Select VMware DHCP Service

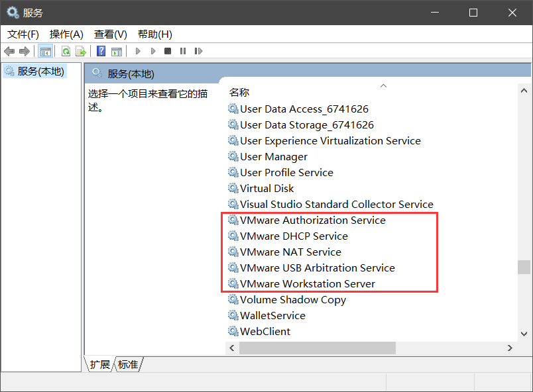click(288, 236)
